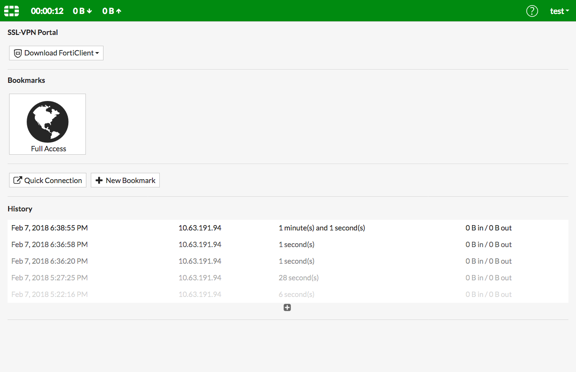
Task: Click the Fortinet logo icon in header
Action: click(x=11, y=11)
